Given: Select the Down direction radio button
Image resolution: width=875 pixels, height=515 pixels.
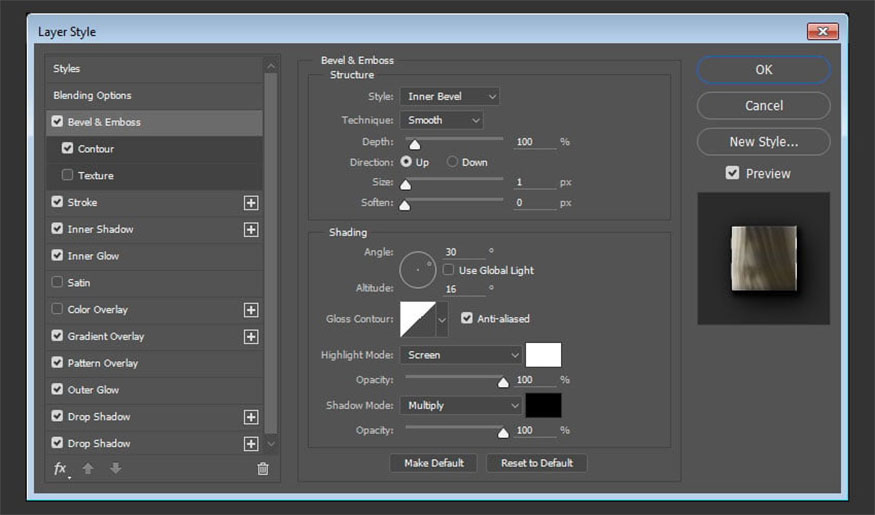Looking at the screenshot, I should [x=453, y=162].
